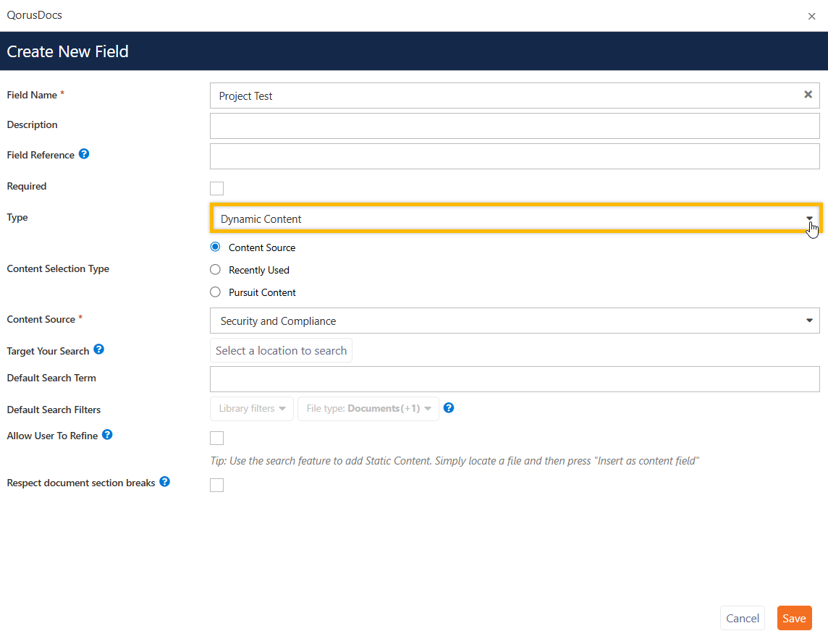Close the QorusDocs dialog window
Viewport: 828px width, 644px height.
(x=811, y=16)
